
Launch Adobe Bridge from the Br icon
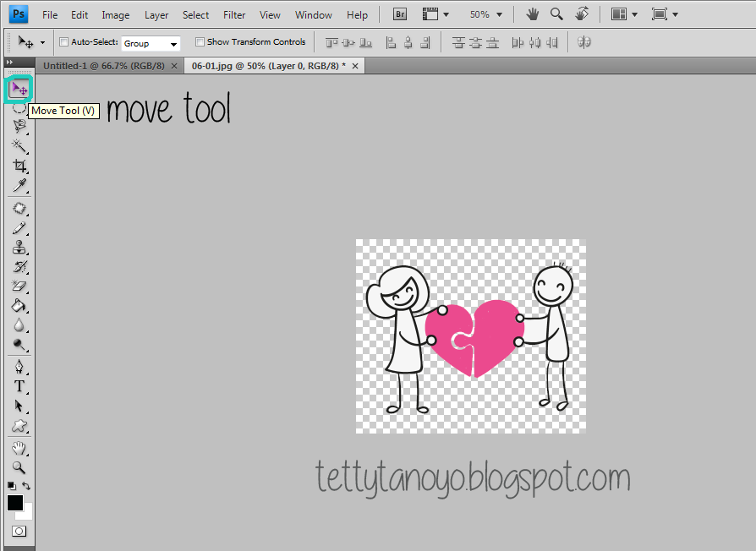click(400, 14)
